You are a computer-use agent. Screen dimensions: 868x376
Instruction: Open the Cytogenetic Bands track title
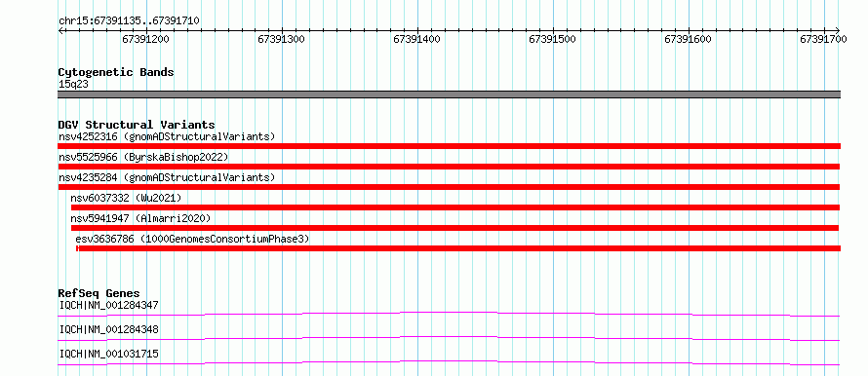point(116,72)
